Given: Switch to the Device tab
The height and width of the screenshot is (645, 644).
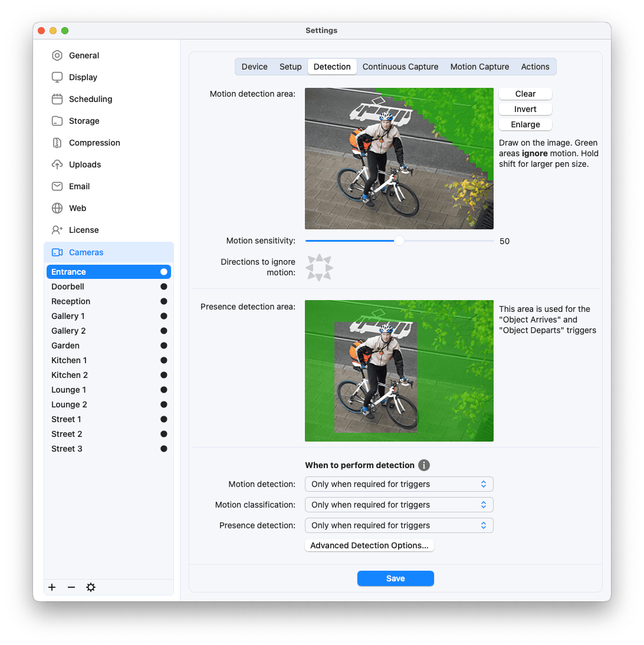Looking at the screenshot, I should coord(254,67).
